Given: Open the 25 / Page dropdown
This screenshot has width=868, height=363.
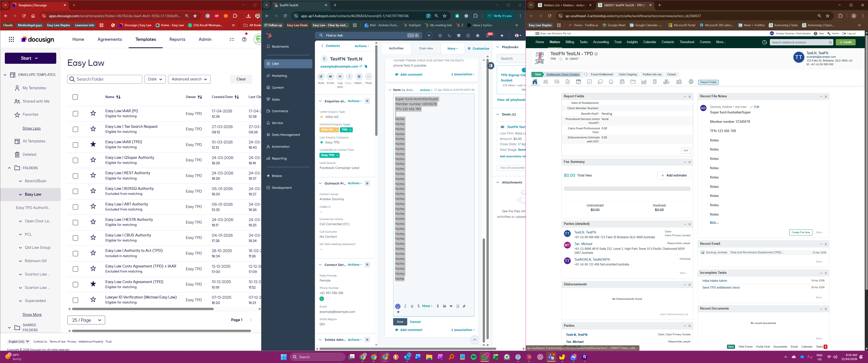Looking at the screenshot, I should pyautogui.click(x=86, y=320).
